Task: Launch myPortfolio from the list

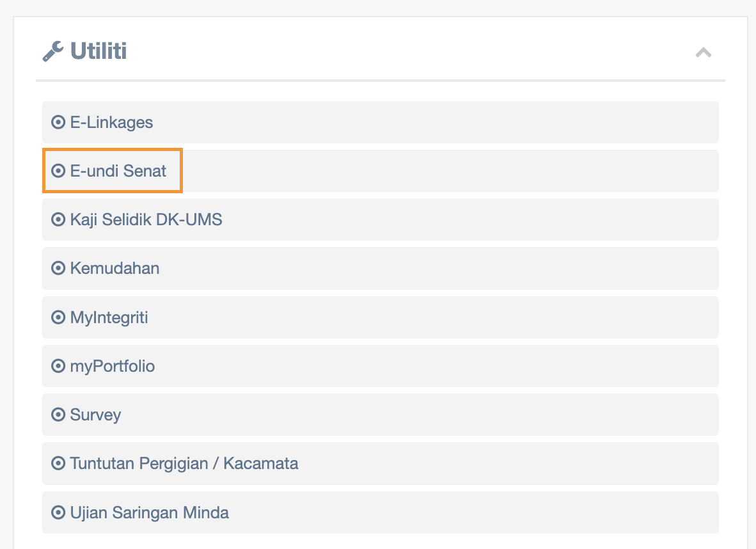Action: pyautogui.click(x=113, y=366)
